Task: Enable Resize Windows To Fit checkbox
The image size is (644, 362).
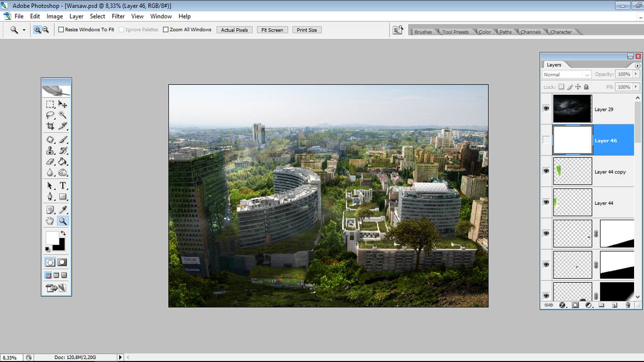Action: point(61,30)
